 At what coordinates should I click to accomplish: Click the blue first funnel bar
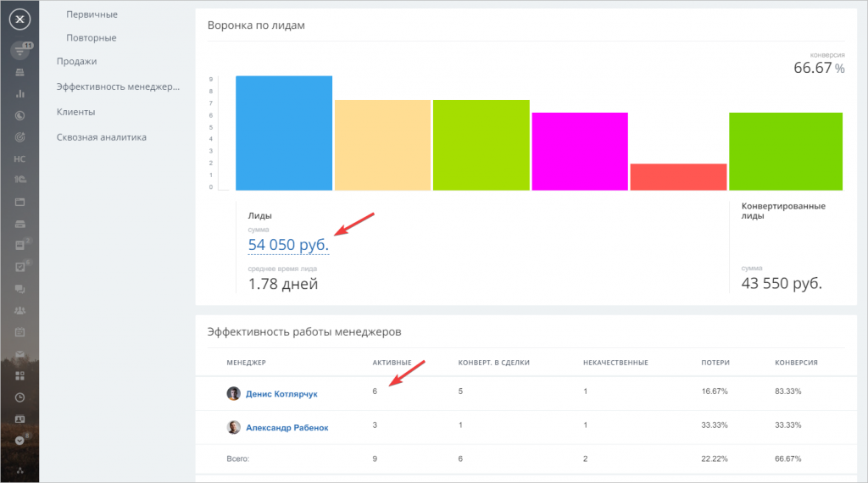[283, 133]
